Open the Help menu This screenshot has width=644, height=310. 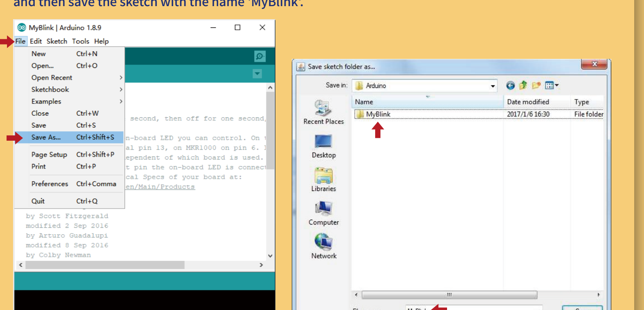click(101, 41)
